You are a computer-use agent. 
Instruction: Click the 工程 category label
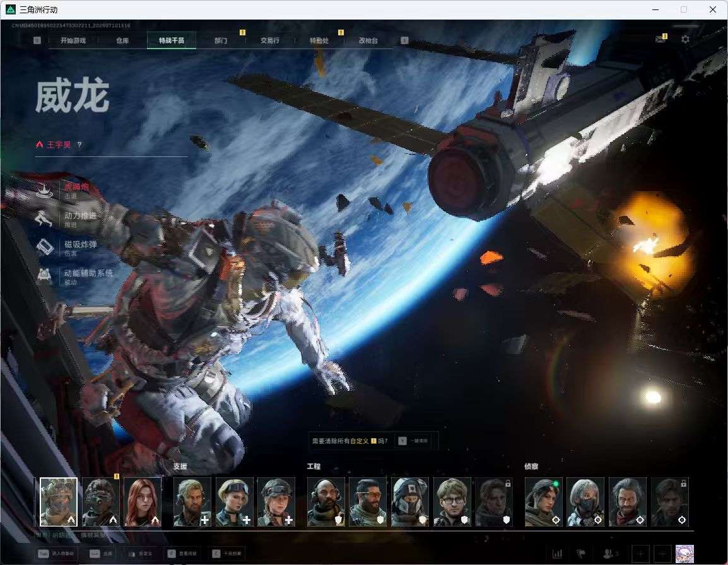[x=314, y=467]
